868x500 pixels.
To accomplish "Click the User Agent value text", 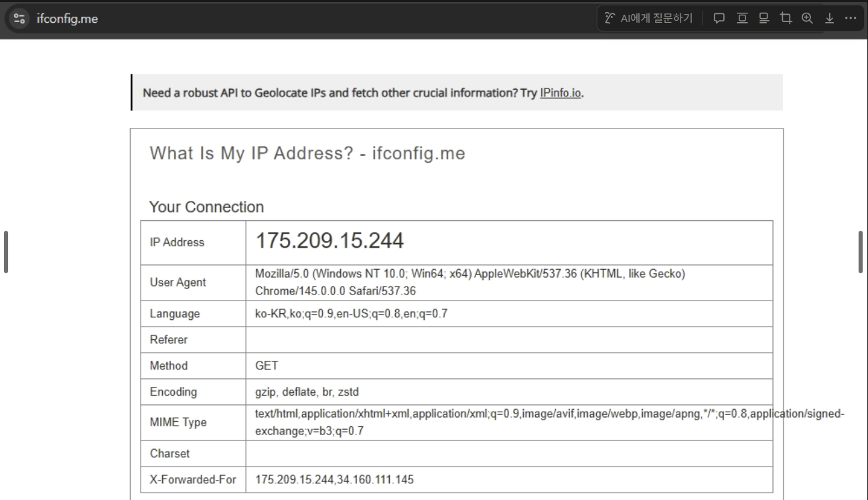I will 469,283.
